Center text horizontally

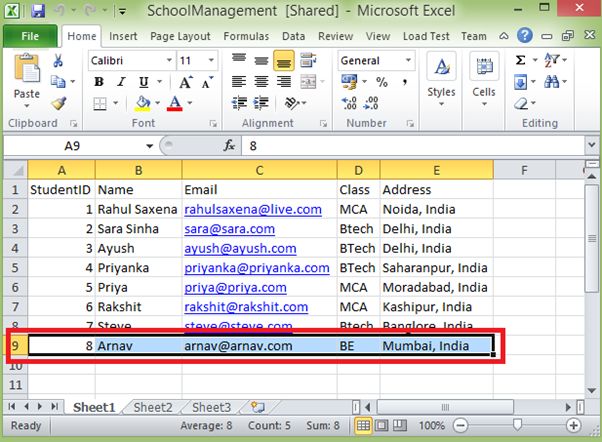pyautogui.click(x=261, y=81)
